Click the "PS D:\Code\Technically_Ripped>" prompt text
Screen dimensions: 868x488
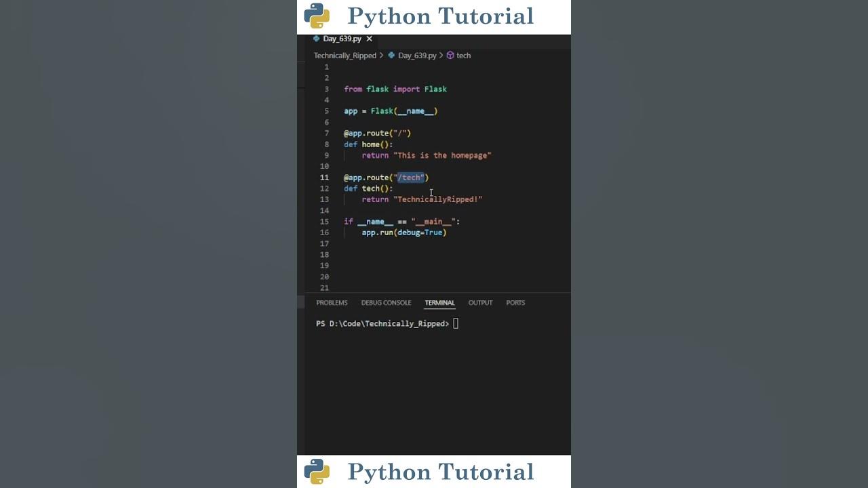[382, 324]
